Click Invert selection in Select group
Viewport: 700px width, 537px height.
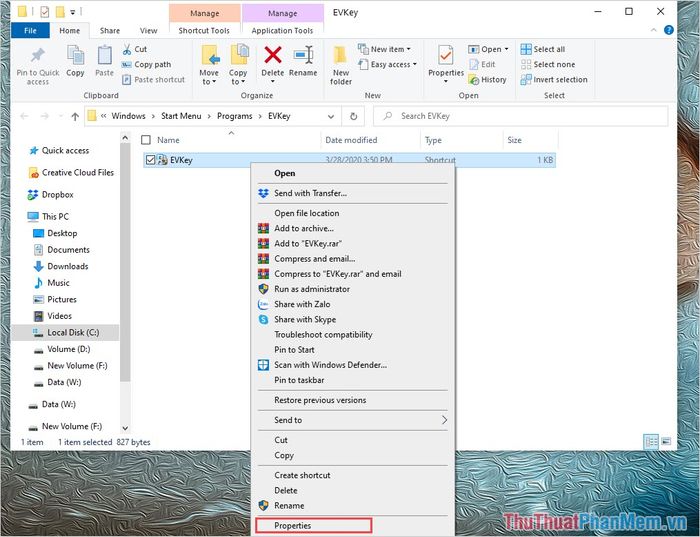560,80
